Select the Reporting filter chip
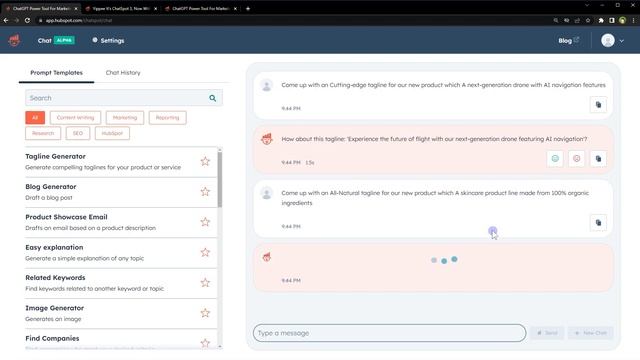The width and height of the screenshot is (640, 360). (167, 118)
